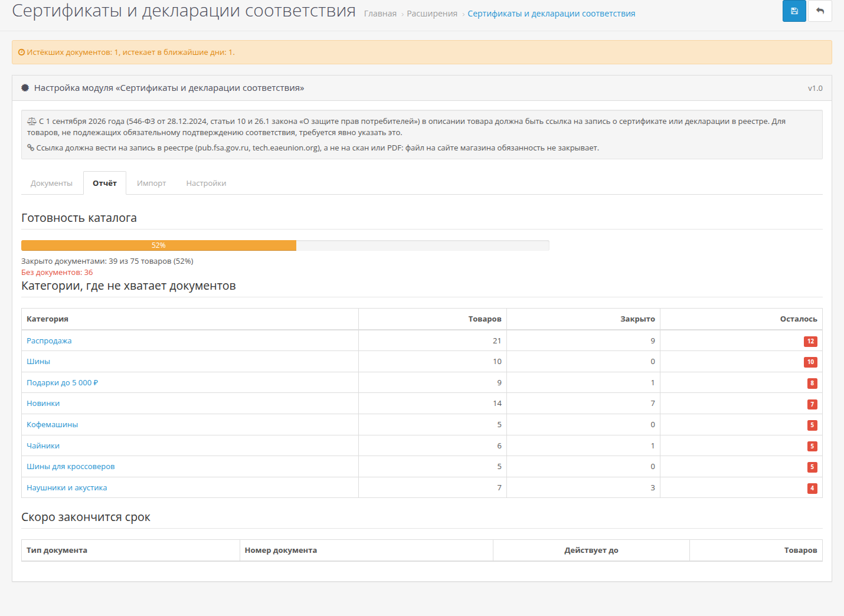Click Закрыто value 3 in Наушники row
Screen dimensions: 844x616
(653, 488)
